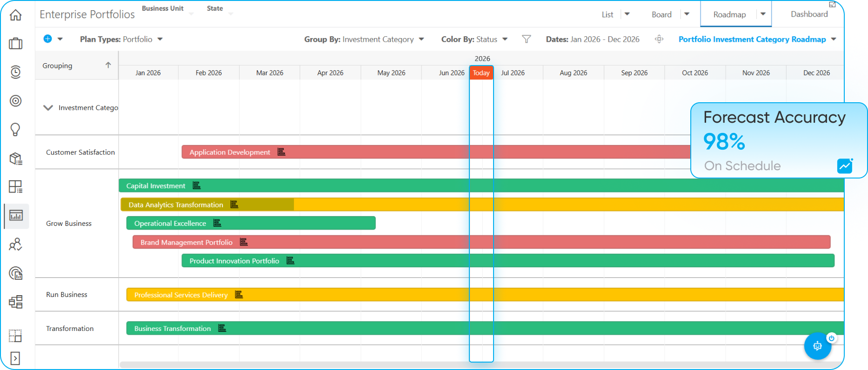Open the briefcase portfolios sidebar icon
Screen dimensions: 868x370
(15, 43)
